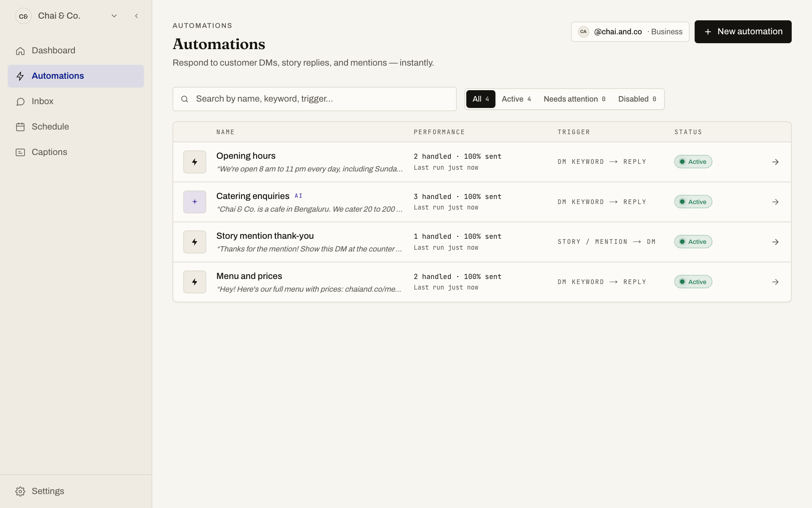Click the Captions sidebar icon
This screenshot has height=508, width=812.
(20, 152)
